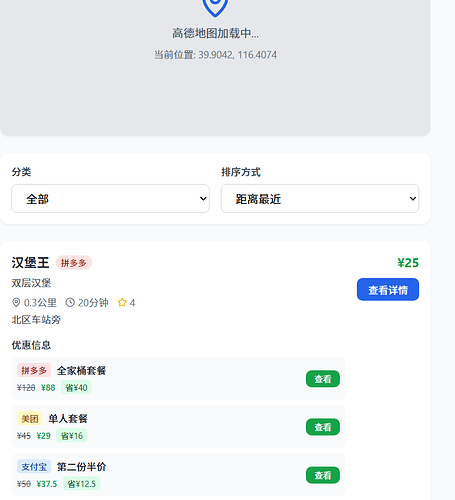Click the 查看详情 button
455x500 pixels.
pos(388,290)
